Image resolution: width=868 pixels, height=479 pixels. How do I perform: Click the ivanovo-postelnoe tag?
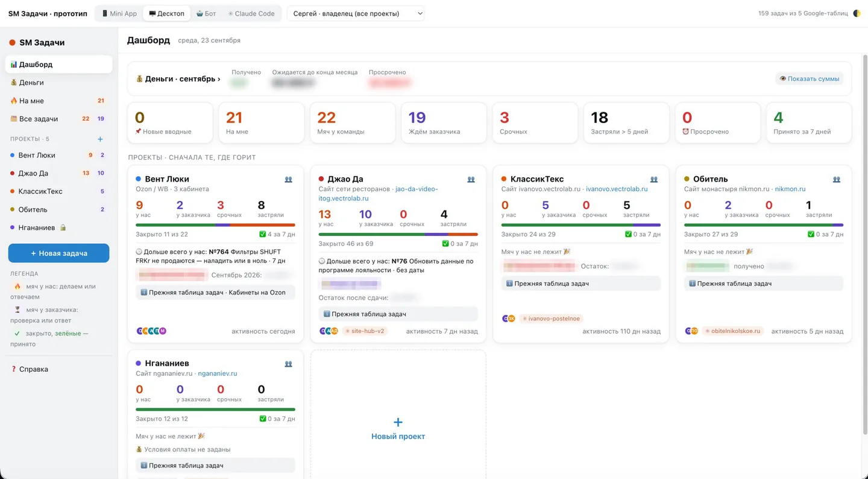click(x=551, y=319)
